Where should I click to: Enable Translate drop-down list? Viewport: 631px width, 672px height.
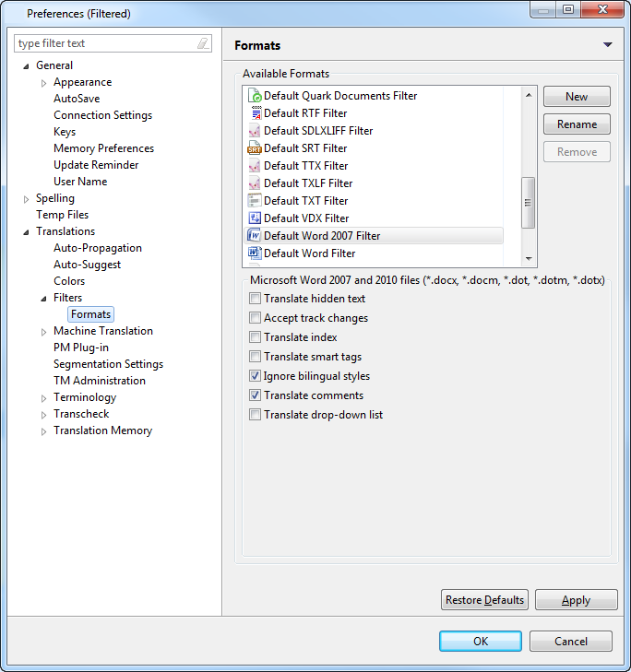(x=255, y=415)
